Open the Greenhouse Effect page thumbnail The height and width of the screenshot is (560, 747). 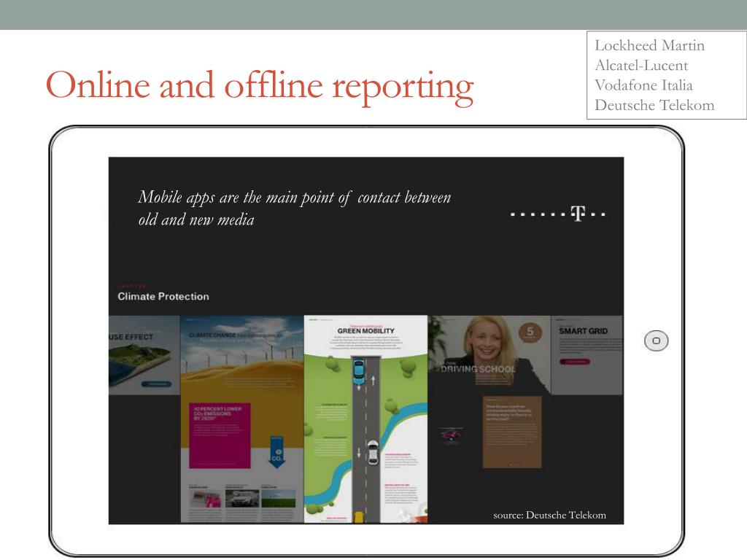(x=144, y=355)
